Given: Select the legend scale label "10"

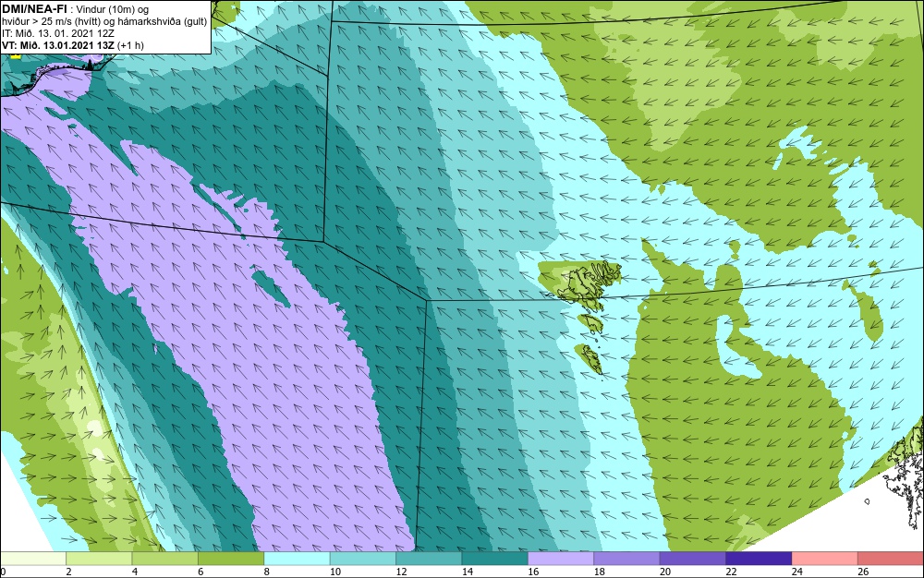Looking at the screenshot, I should coord(335,572).
